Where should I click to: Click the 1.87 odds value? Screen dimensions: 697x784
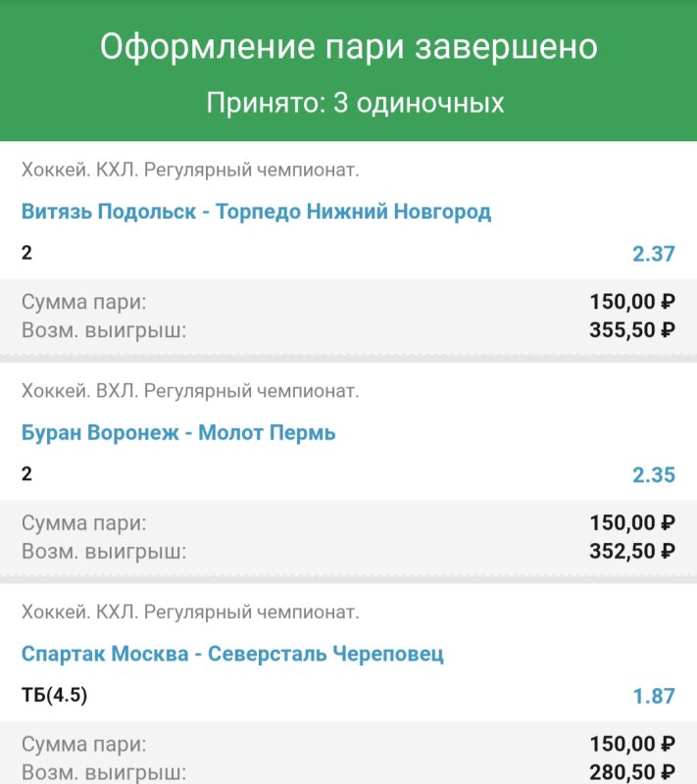click(653, 697)
